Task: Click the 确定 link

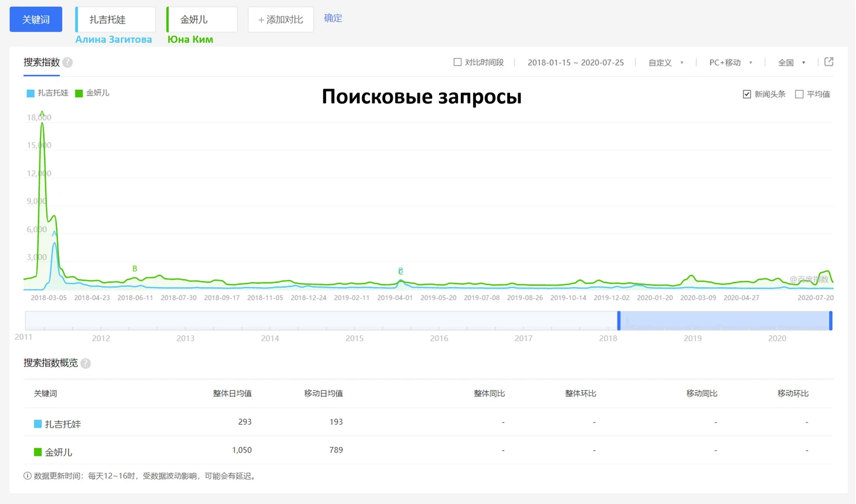Action: point(333,18)
